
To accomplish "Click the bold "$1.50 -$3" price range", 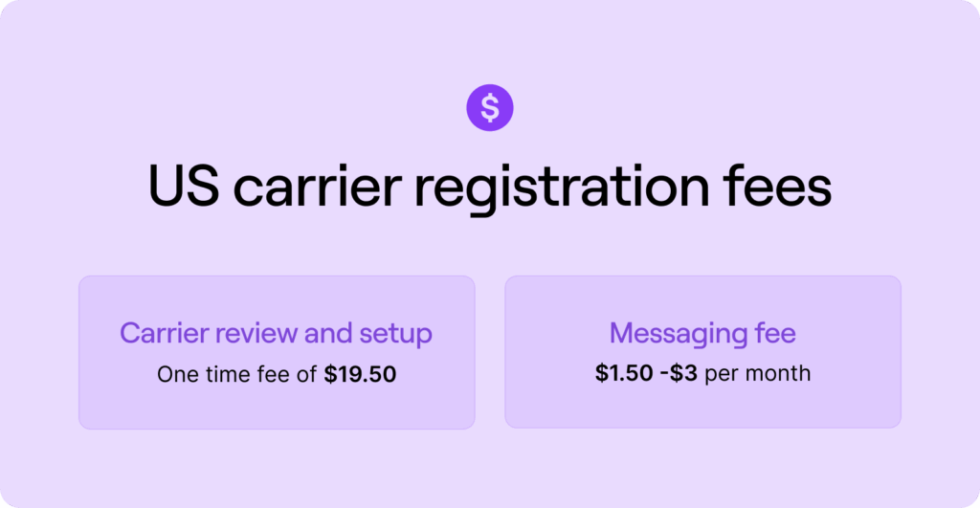I will click(x=646, y=373).
